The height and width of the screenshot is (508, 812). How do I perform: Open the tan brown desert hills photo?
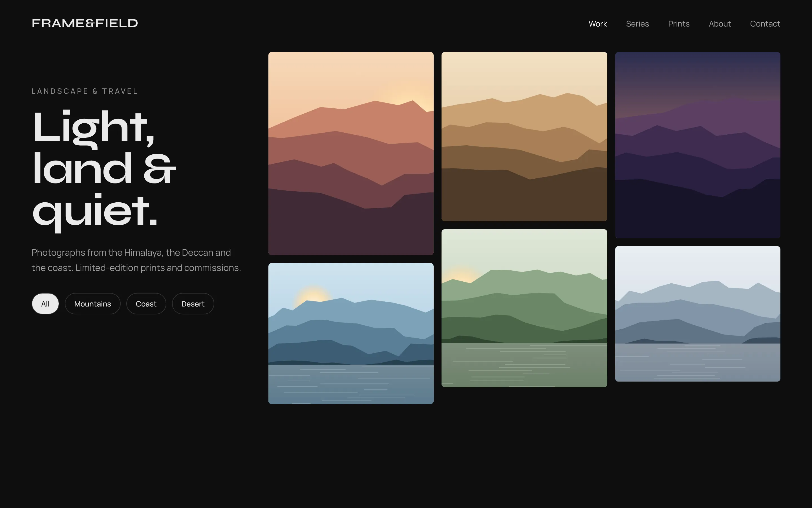524,136
